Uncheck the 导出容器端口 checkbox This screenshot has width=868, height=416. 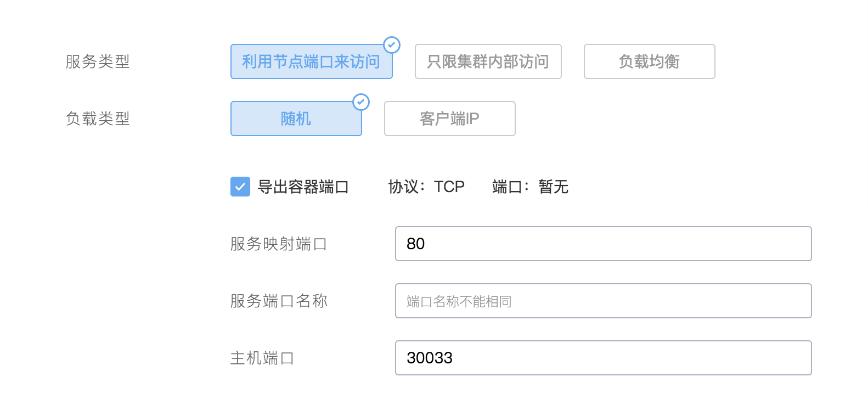(240, 187)
